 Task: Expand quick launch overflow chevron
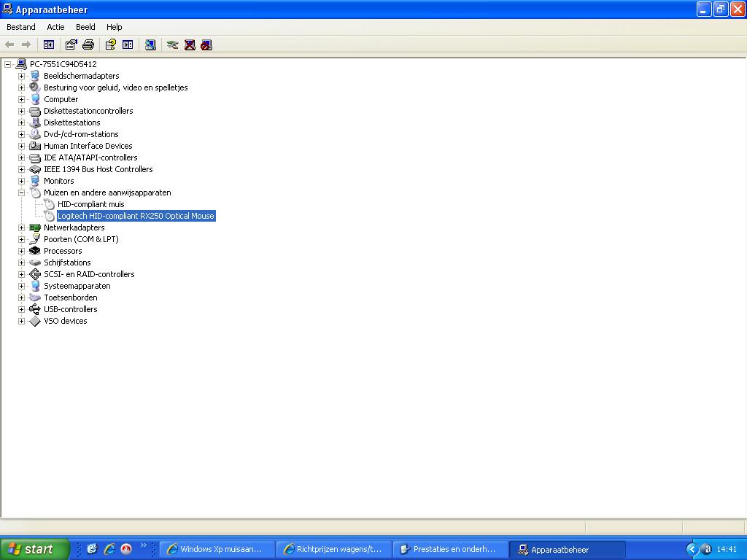144,545
